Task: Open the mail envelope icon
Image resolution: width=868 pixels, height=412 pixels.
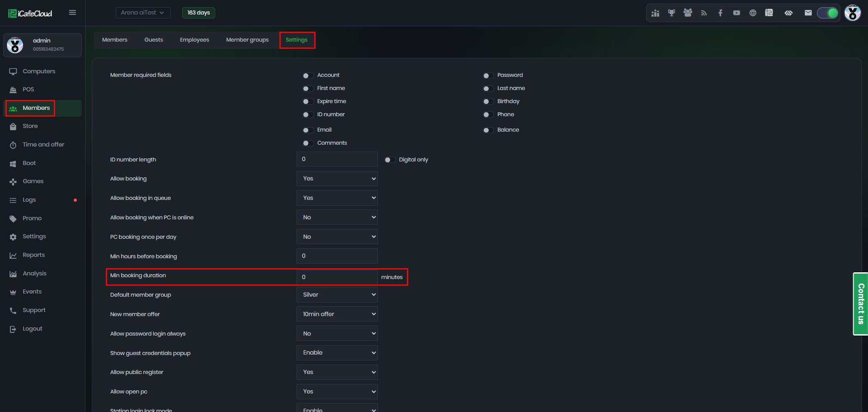Action: (x=808, y=13)
